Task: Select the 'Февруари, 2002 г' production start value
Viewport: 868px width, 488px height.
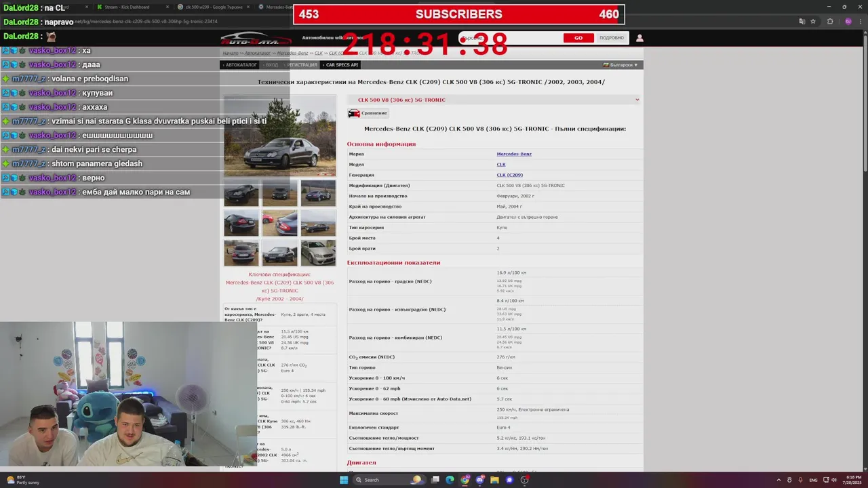Action: coord(515,196)
